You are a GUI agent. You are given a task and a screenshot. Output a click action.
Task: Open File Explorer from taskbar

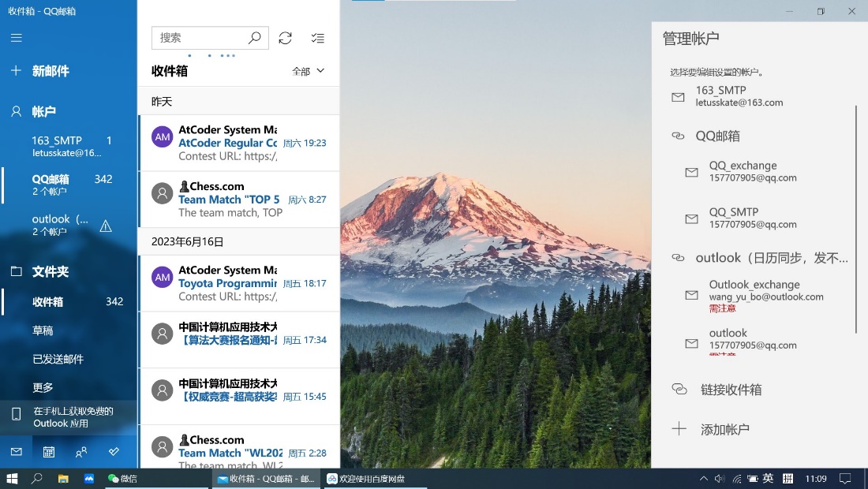(x=63, y=479)
